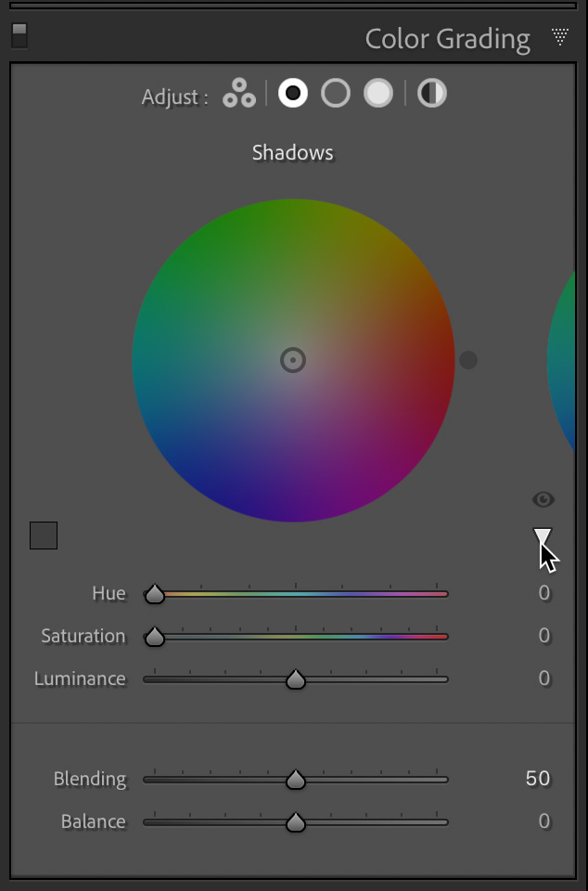The height and width of the screenshot is (891, 588).
Task: Select the Global adjust icon
Action: (431, 94)
